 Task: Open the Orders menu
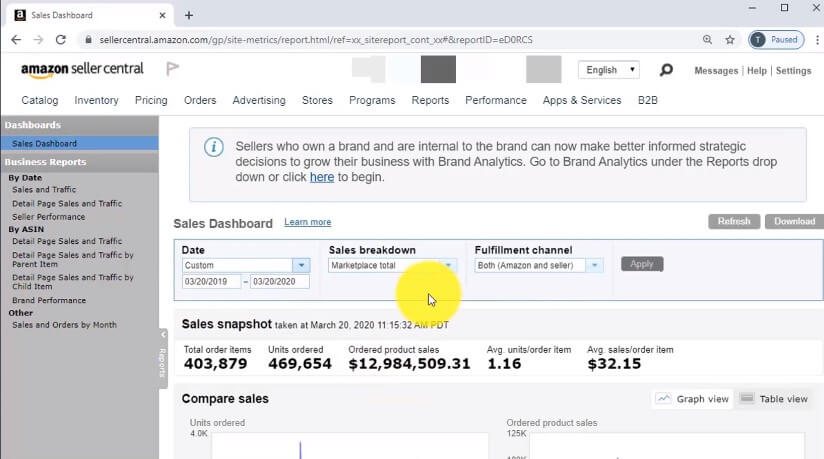pyautogui.click(x=200, y=100)
